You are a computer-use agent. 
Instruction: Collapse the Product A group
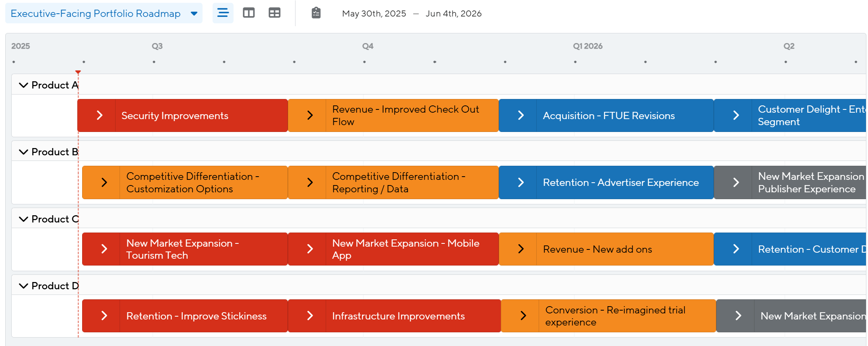(24, 85)
